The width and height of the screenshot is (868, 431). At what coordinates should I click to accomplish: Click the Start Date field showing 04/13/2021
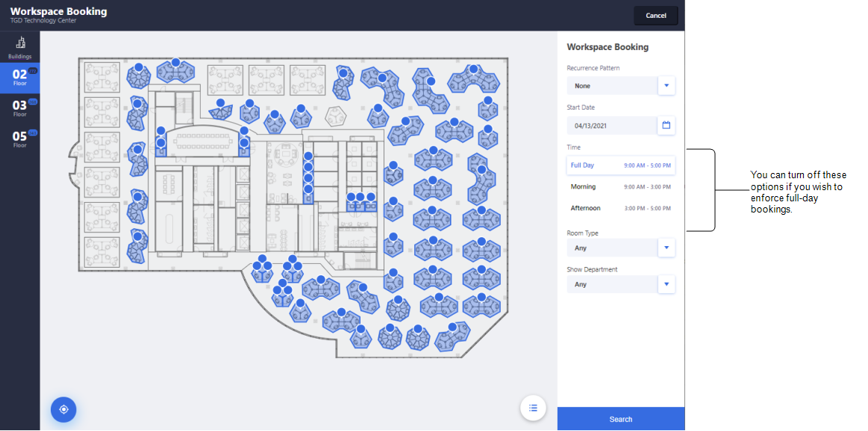(x=612, y=125)
